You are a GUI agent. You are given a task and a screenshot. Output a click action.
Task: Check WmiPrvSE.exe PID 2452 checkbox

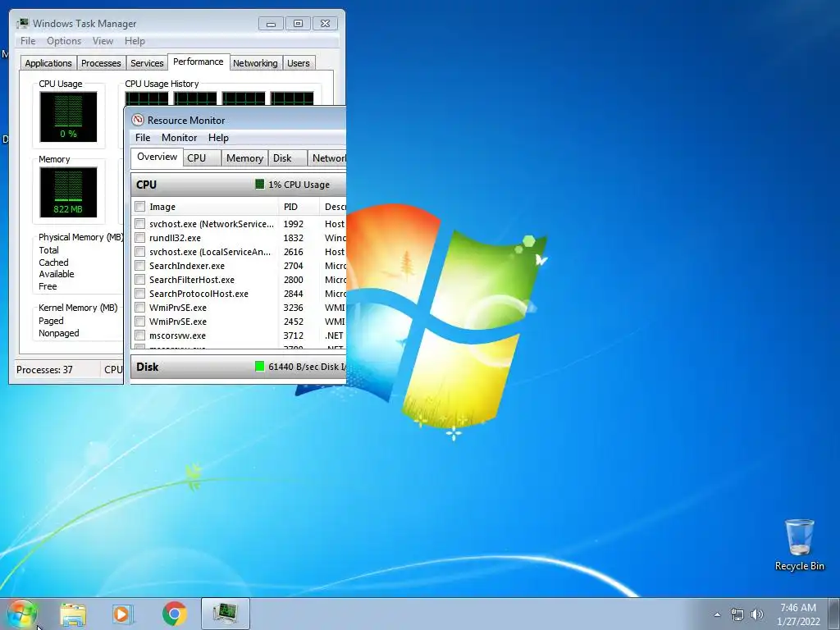[139, 321]
